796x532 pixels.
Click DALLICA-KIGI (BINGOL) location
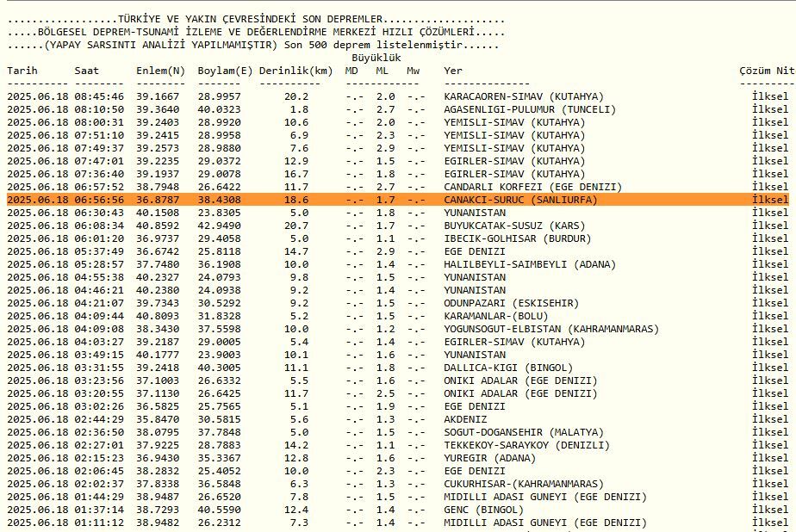pos(508,368)
